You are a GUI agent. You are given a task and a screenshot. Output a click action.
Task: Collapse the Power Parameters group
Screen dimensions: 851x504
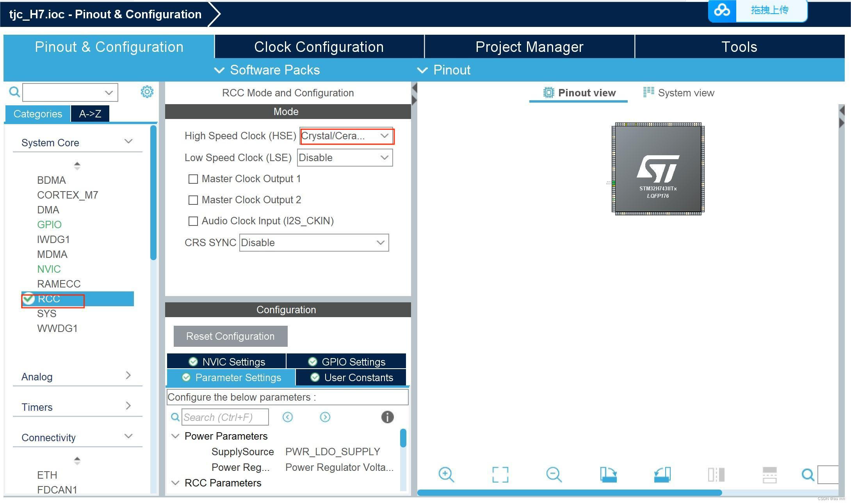[175, 436]
